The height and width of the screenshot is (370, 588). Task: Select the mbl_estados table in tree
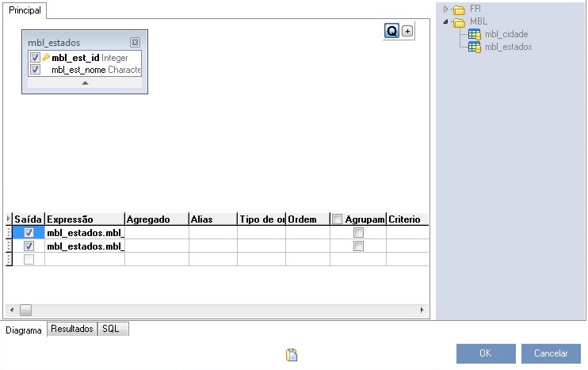(508, 47)
